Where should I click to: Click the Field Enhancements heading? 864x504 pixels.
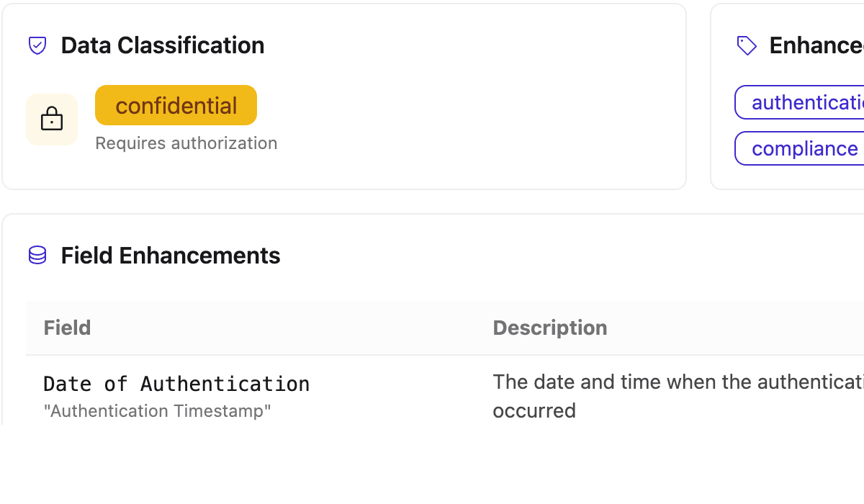coord(171,256)
